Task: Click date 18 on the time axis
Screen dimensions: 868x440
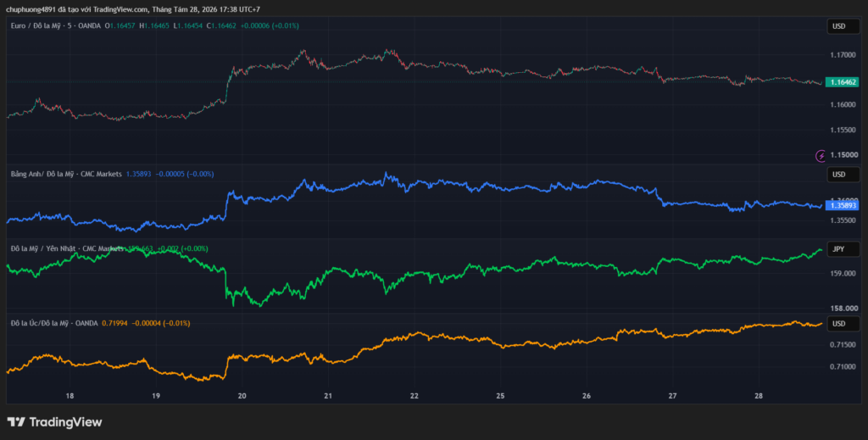Action: coord(70,396)
